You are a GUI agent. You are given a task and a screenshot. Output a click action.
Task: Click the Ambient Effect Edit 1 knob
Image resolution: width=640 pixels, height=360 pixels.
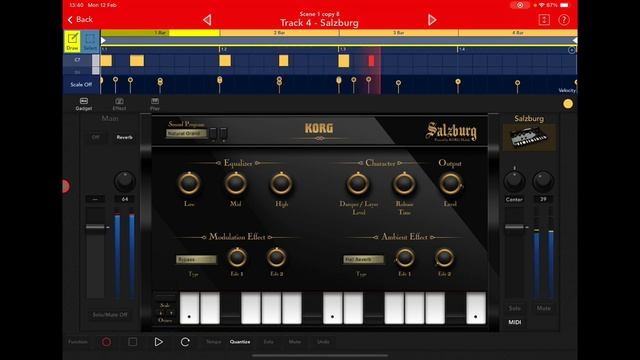click(404, 258)
